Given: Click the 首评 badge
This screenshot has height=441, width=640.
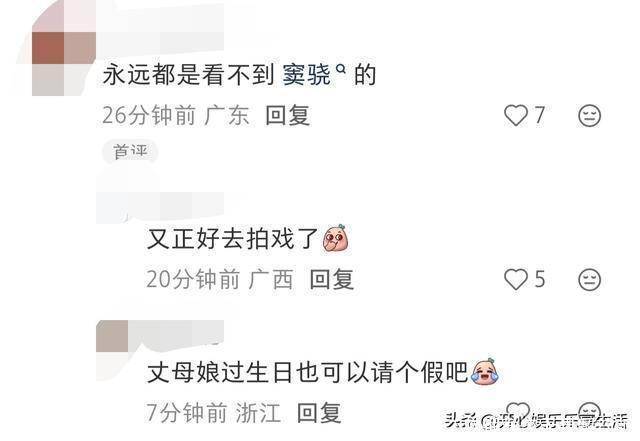Looking at the screenshot, I should coord(130,151).
